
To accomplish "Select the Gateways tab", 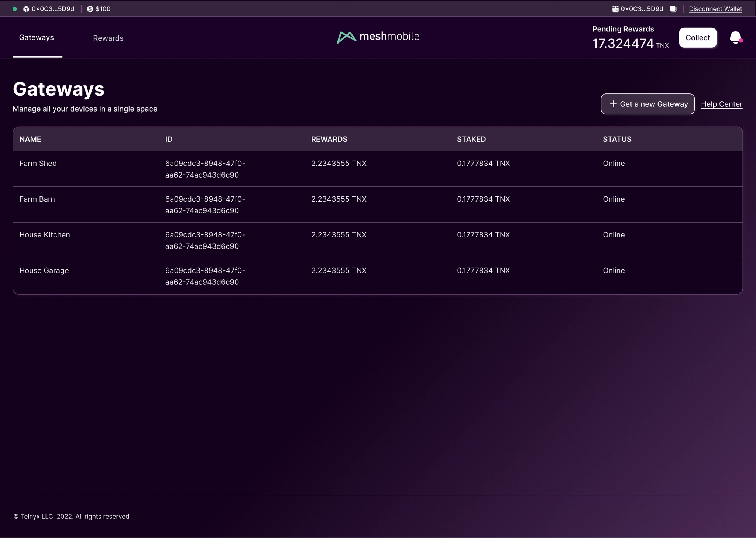I will [x=37, y=38].
